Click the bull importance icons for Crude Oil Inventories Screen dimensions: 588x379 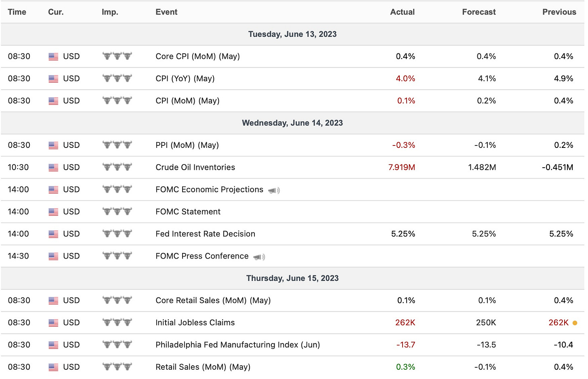click(x=117, y=167)
